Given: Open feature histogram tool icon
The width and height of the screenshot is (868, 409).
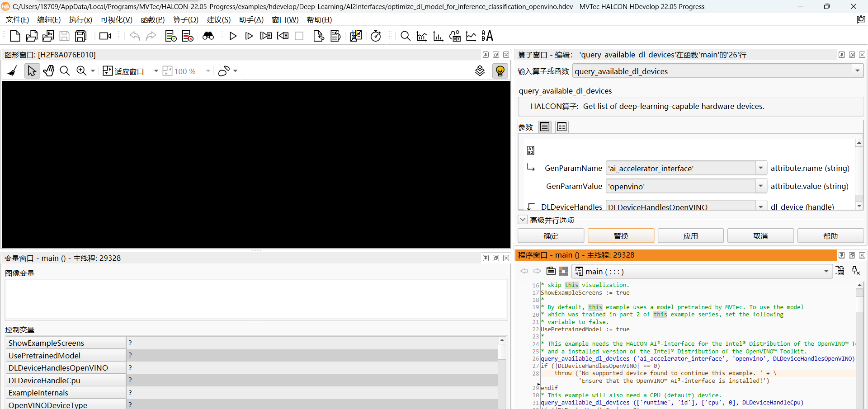Looking at the screenshot, I should coord(438,36).
